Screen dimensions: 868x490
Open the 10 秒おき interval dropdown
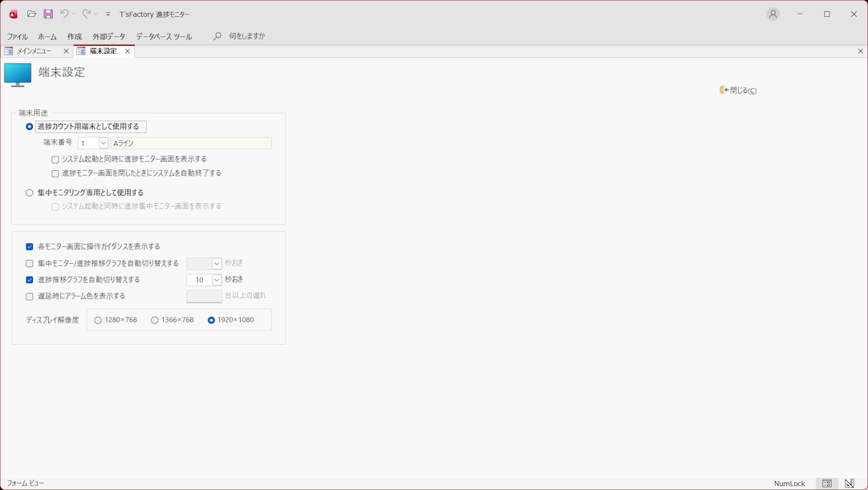click(217, 280)
